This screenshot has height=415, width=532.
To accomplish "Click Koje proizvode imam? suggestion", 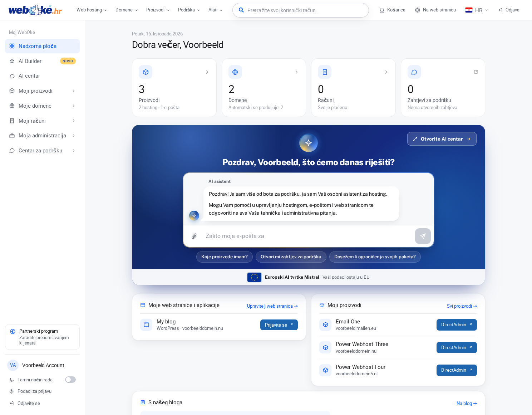I will [225, 257].
